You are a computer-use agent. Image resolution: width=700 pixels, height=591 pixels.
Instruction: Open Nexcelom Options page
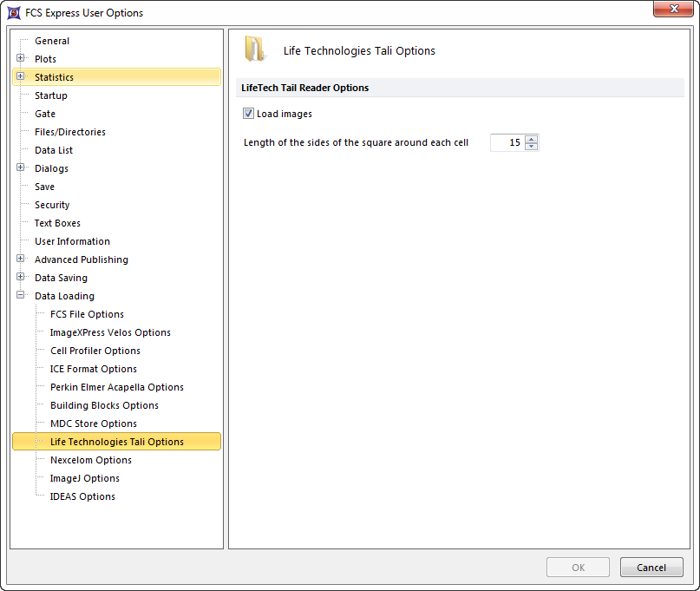(91, 460)
